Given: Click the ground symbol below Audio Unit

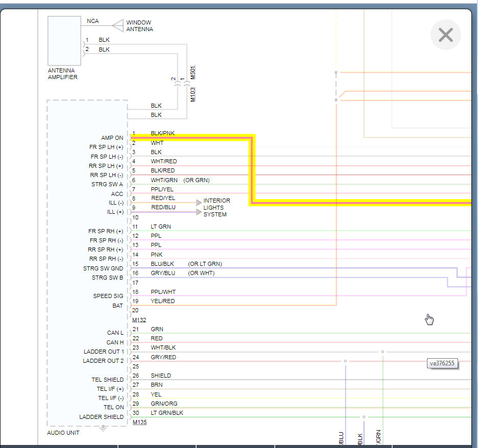Looking at the screenshot, I should pyautogui.click(x=103, y=429).
